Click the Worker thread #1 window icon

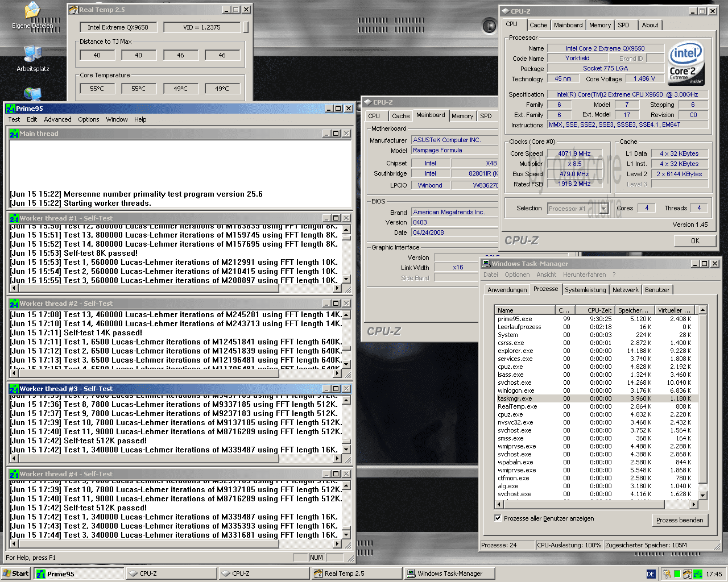point(14,218)
